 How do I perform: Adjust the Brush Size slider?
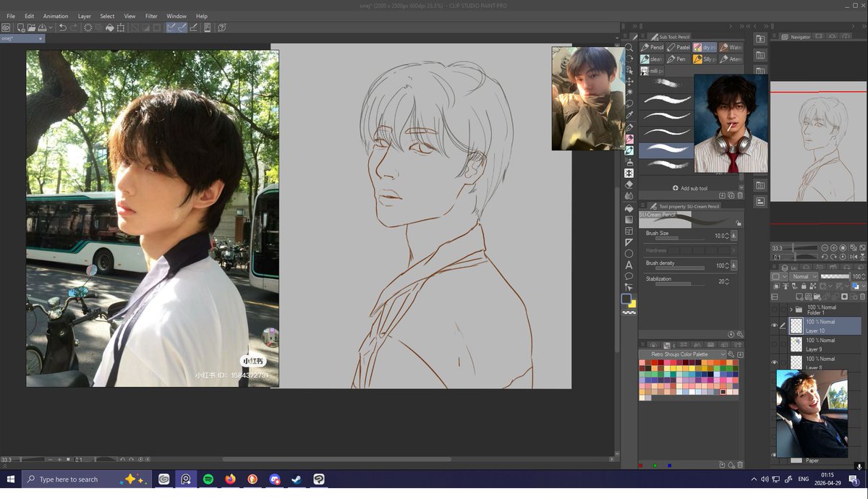(x=680, y=238)
